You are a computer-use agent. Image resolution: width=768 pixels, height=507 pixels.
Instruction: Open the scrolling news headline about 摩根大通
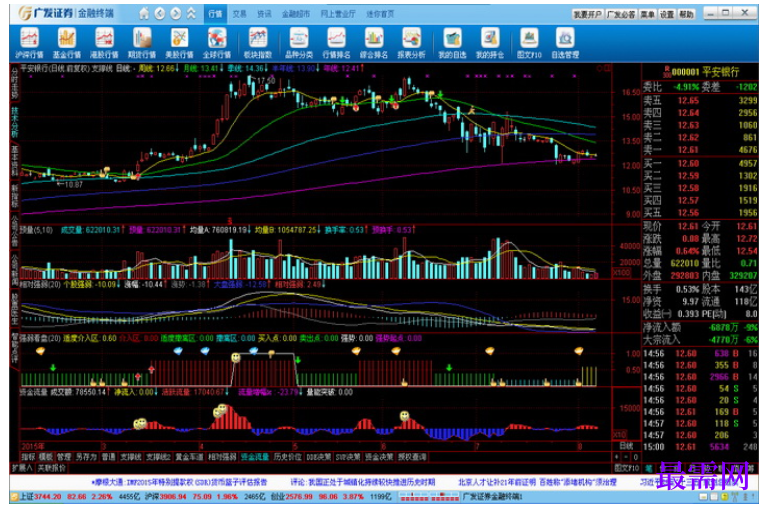point(179,482)
